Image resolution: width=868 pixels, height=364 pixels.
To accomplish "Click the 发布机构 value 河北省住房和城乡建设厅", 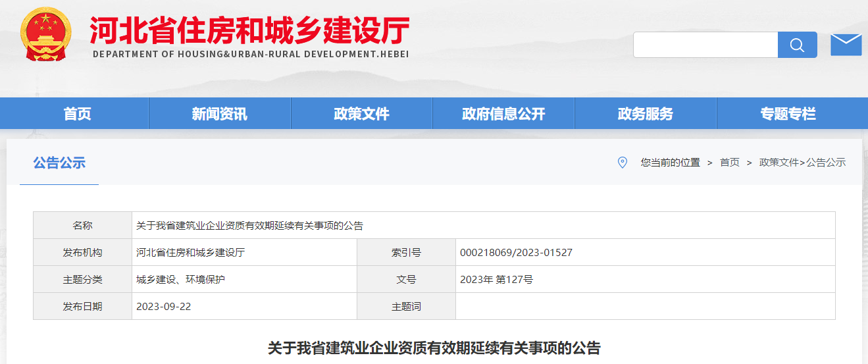I will [x=190, y=253].
